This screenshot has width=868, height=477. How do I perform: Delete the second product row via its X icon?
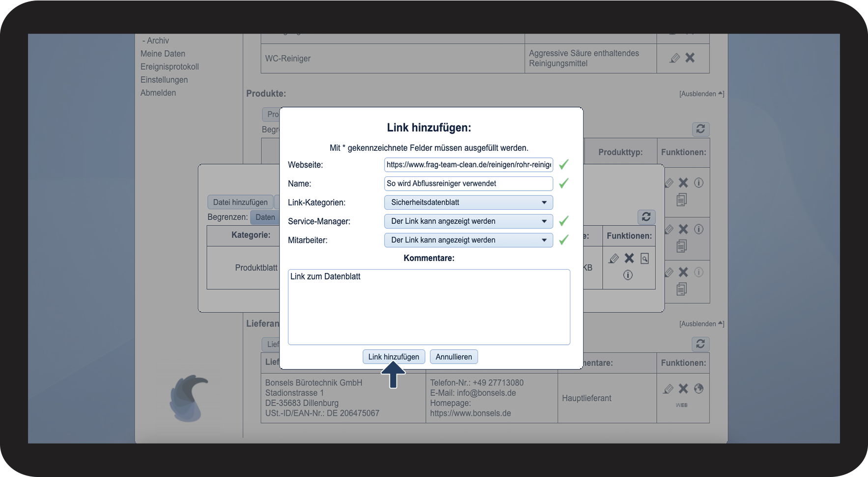pos(683,229)
